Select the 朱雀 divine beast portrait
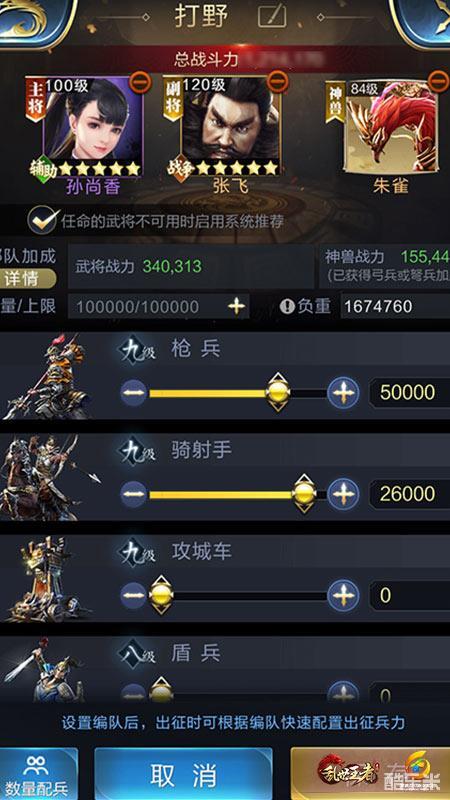450x800 pixels. (x=392, y=126)
